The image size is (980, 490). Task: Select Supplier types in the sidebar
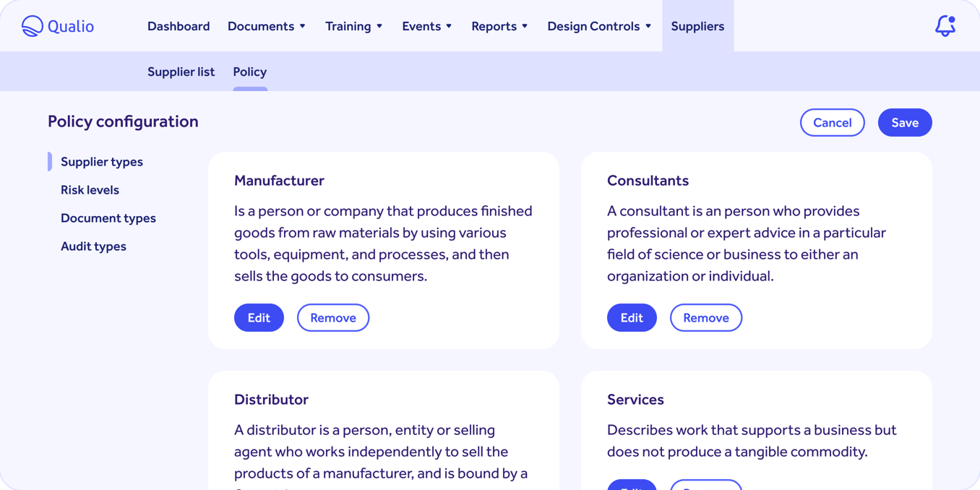[101, 161]
